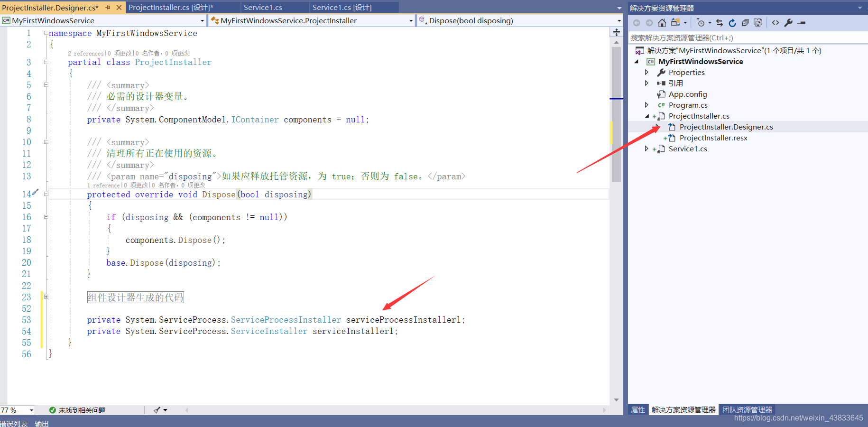868x427 pixels.
Task: Refresh the Solution Explorer
Action: click(x=732, y=23)
